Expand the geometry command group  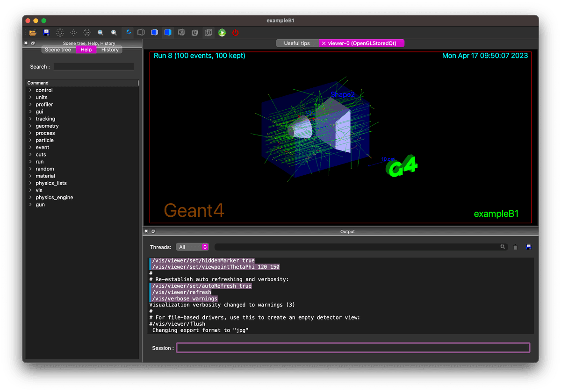coord(30,126)
